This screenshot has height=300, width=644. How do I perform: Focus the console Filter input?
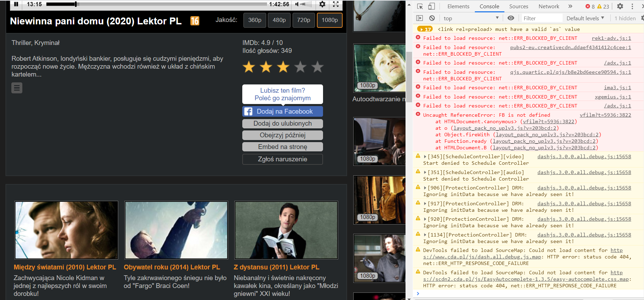(x=542, y=18)
